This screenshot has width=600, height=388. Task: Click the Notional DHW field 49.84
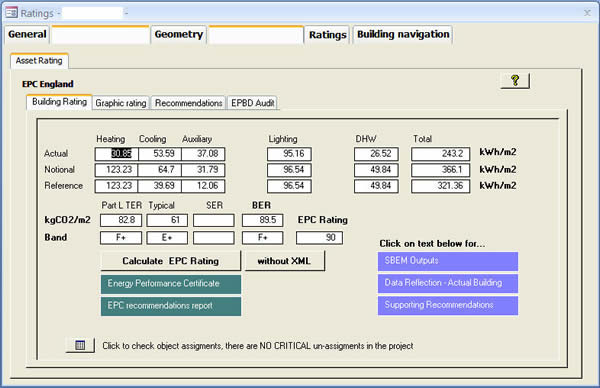click(376, 170)
